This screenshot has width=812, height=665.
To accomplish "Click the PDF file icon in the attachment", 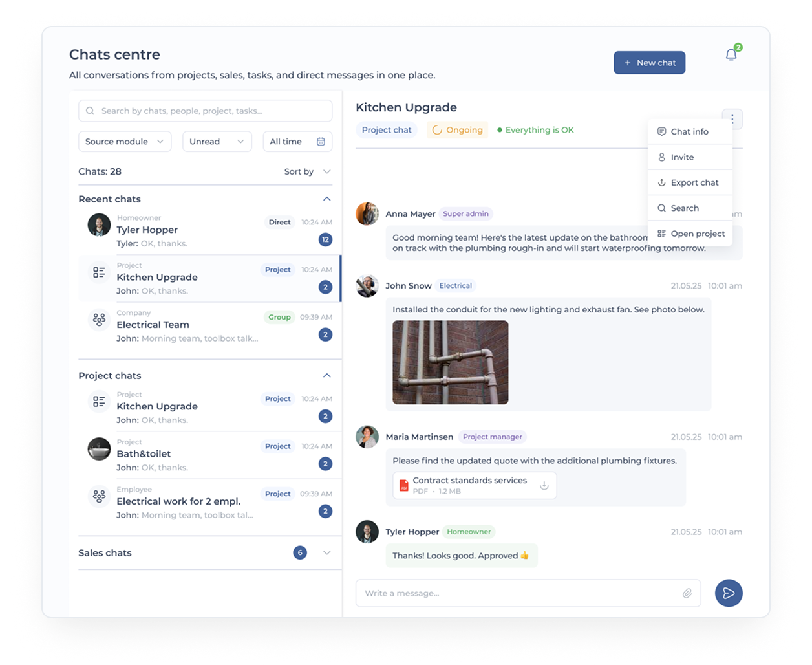I will (404, 485).
